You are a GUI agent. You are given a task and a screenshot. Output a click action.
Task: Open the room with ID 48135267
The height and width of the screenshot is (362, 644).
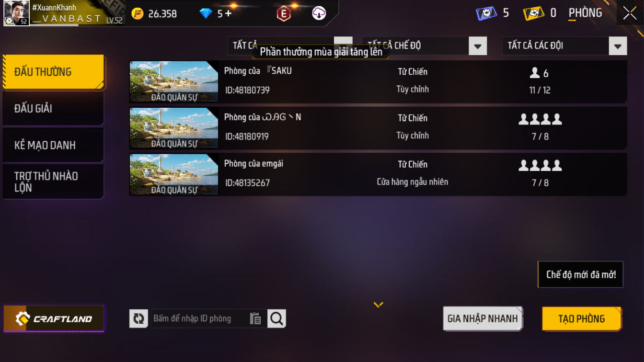coord(378,174)
